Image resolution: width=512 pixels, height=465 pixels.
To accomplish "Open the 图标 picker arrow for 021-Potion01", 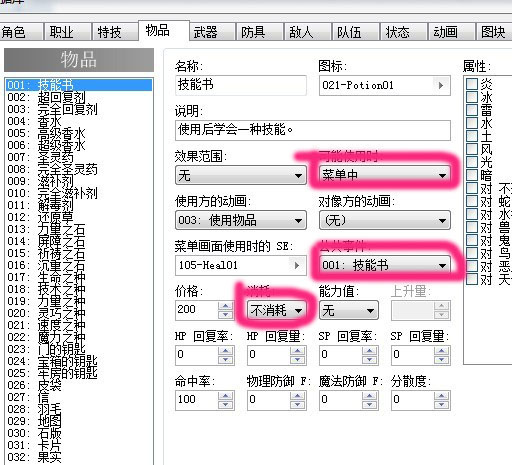I will [x=441, y=85].
